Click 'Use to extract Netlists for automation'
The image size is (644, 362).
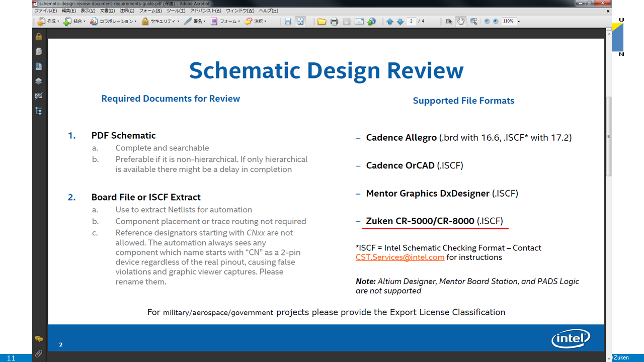tap(184, 210)
